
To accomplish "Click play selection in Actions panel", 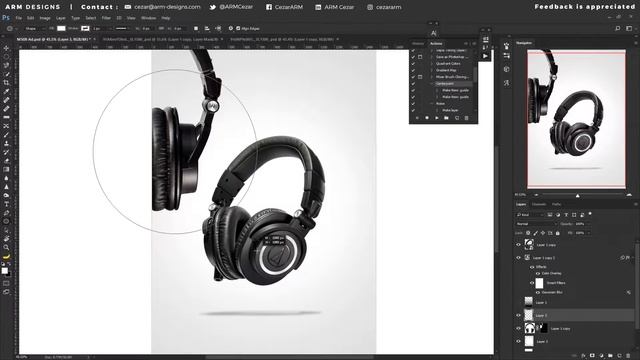I will pyautogui.click(x=437, y=118).
